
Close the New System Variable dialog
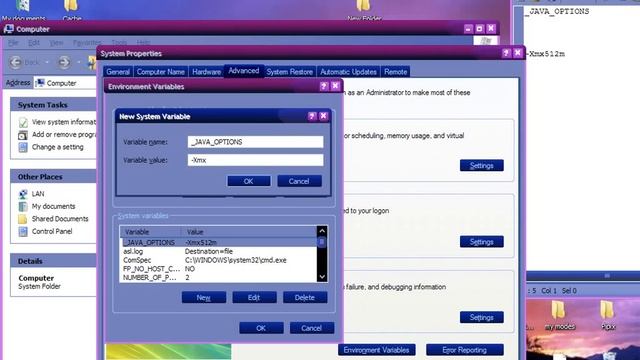(x=323, y=116)
